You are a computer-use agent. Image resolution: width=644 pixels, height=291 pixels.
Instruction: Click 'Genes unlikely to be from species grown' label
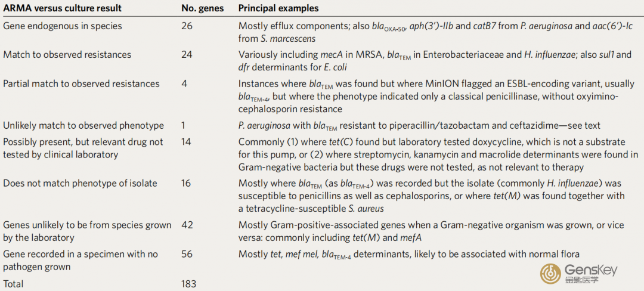coord(87,225)
